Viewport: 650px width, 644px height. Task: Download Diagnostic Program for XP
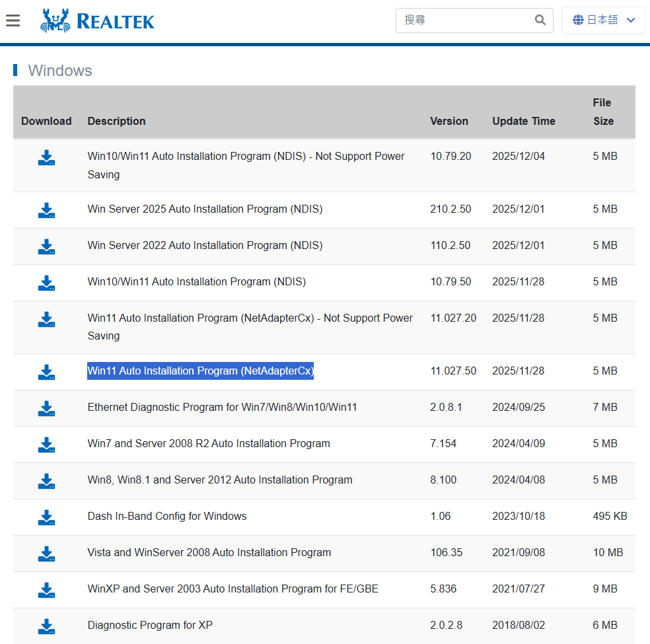click(x=46, y=626)
